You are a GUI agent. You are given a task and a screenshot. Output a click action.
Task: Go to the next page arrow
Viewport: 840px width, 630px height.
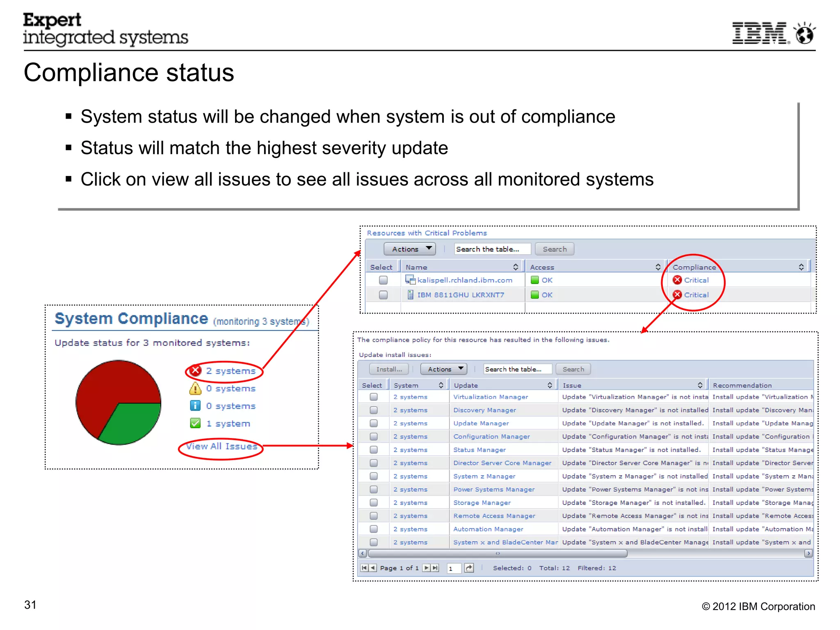(x=427, y=568)
